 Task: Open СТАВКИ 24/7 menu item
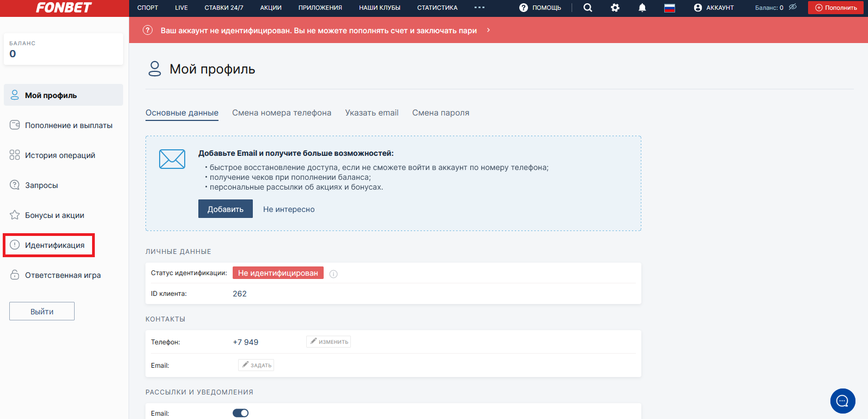224,8
